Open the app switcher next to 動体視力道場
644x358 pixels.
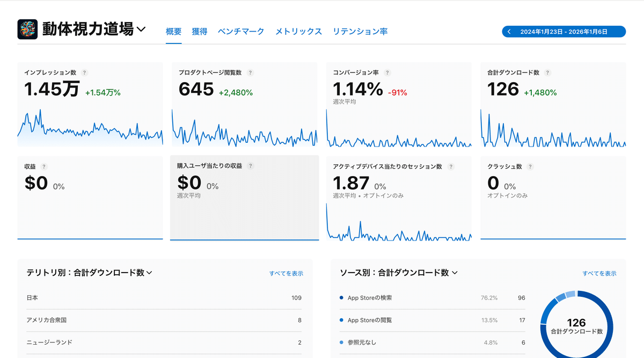(x=141, y=30)
